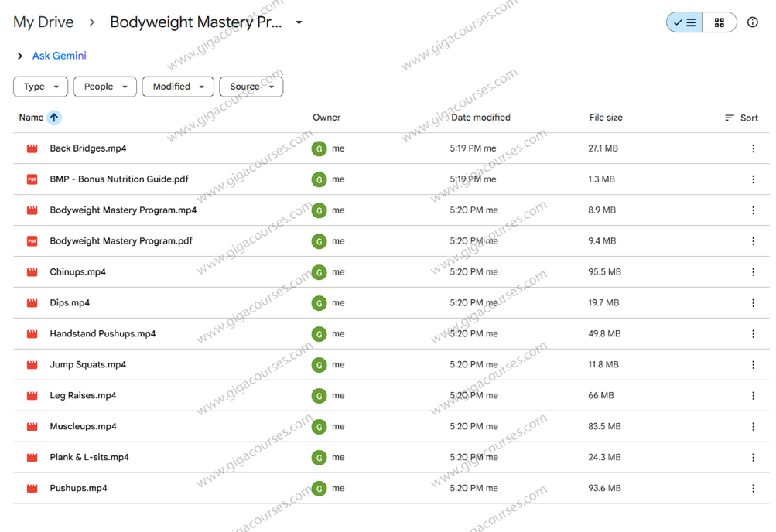776x532 pixels.
Task: Open the folder actions dropdown beside Bodyweight Mastery Pr...
Action: (x=299, y=22)
